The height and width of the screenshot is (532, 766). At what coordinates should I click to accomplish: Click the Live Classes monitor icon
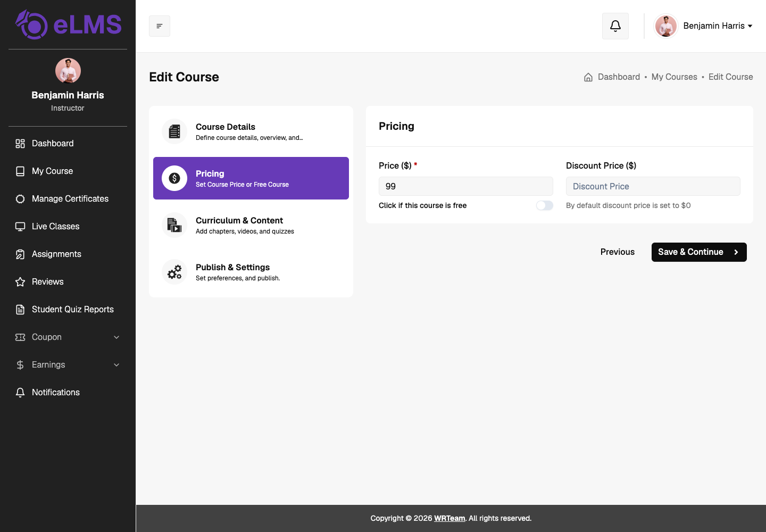20,227
